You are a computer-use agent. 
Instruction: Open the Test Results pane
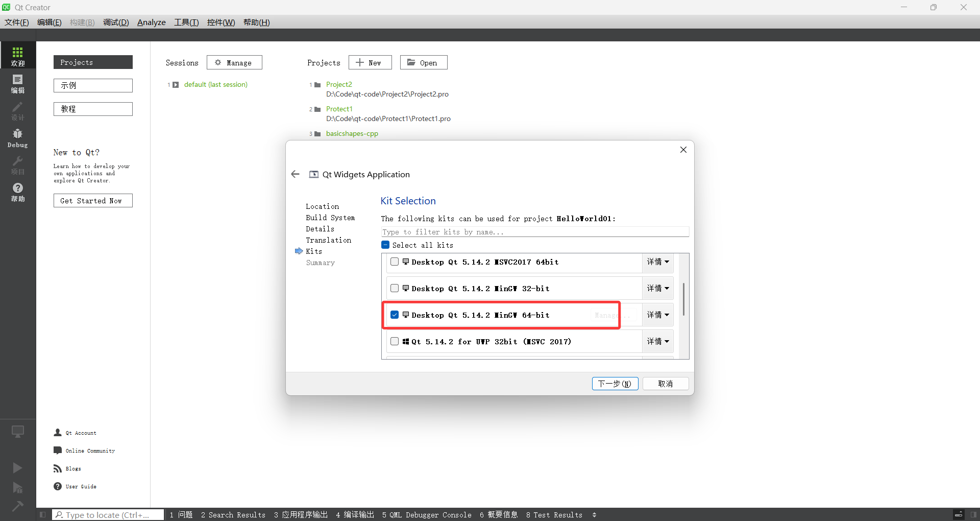[x=554, y=515]
